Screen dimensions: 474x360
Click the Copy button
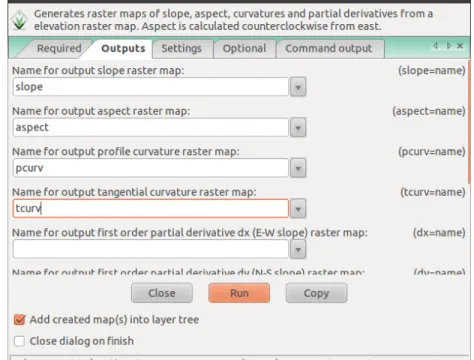(316, 293)
